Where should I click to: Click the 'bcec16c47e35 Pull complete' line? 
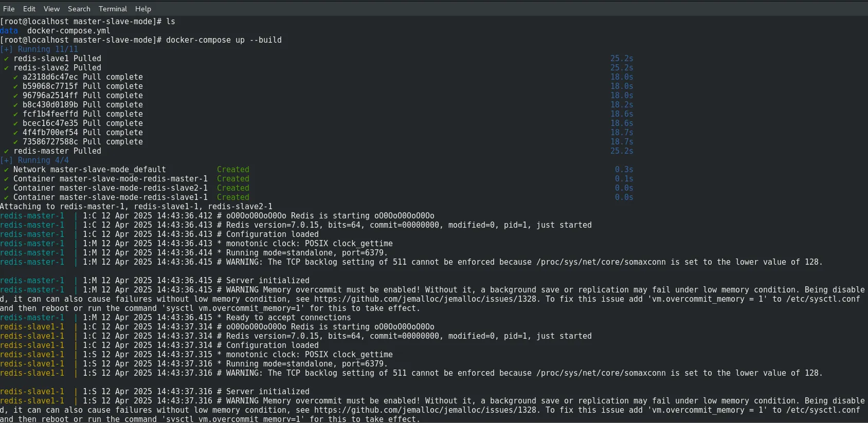click(x=78, y=123)
